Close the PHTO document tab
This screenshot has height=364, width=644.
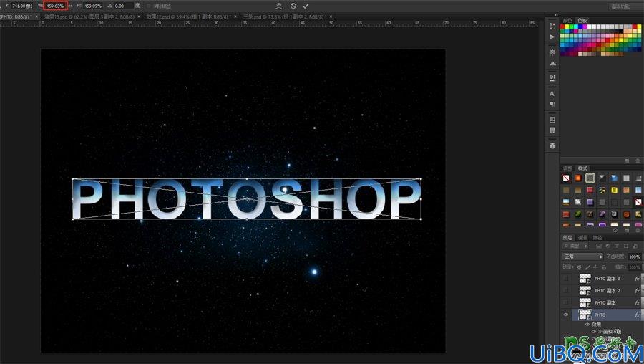(x=36, y=16)
